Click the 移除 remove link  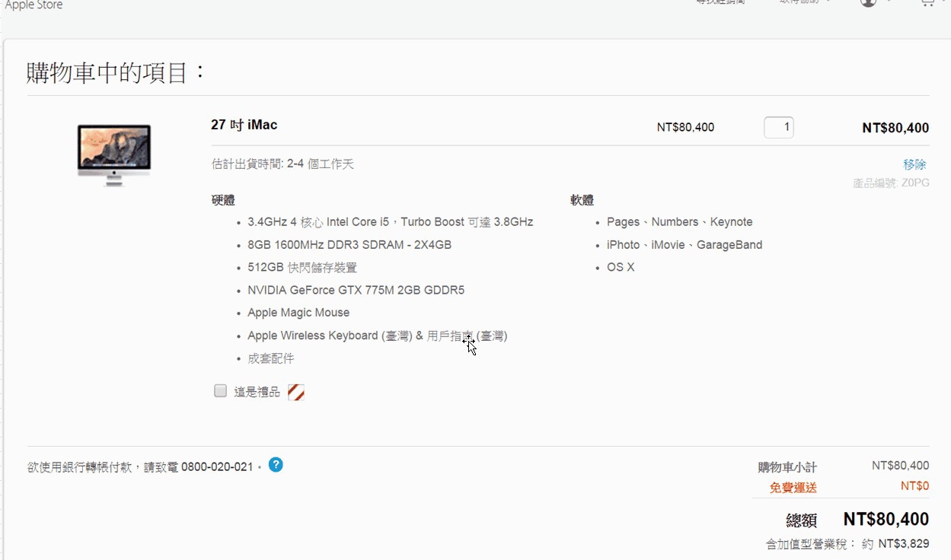click(914, 164)
